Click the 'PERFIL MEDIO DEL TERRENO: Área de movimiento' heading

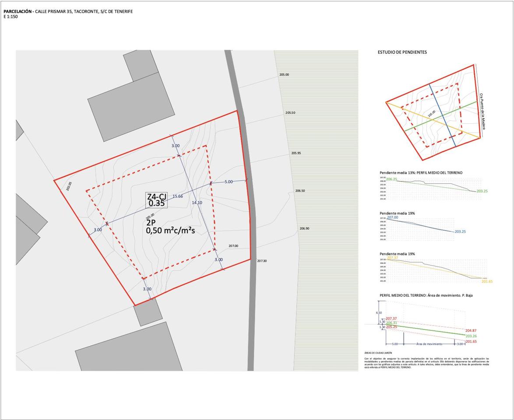(426, 295)
